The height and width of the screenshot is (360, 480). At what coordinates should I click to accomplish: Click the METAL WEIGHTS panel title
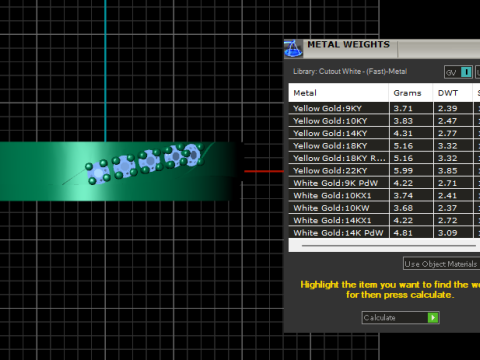pyautogui.click(x=348, y=45)
